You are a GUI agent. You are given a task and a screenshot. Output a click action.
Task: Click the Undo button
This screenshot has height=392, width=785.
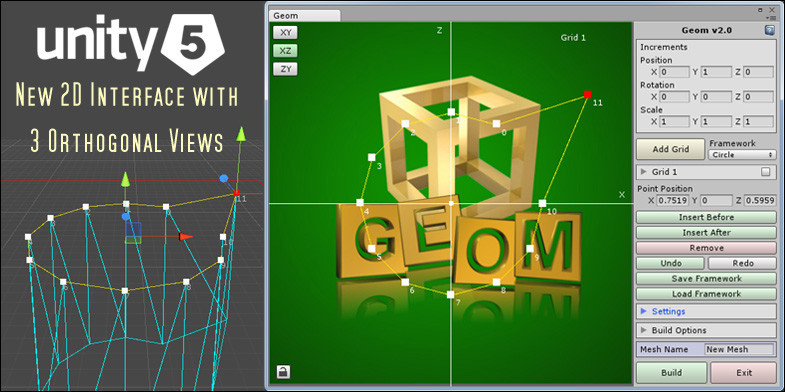pyautogui.click(x=670, y=263)
